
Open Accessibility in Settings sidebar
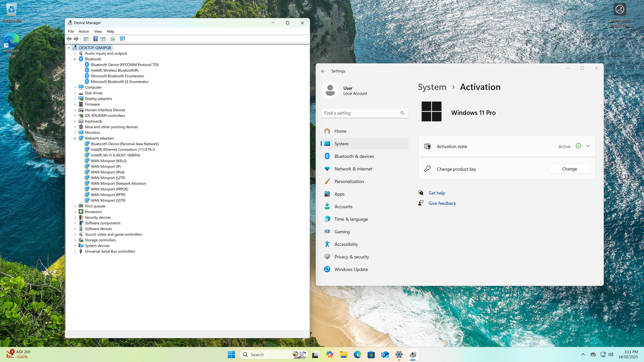pos(365,244)
